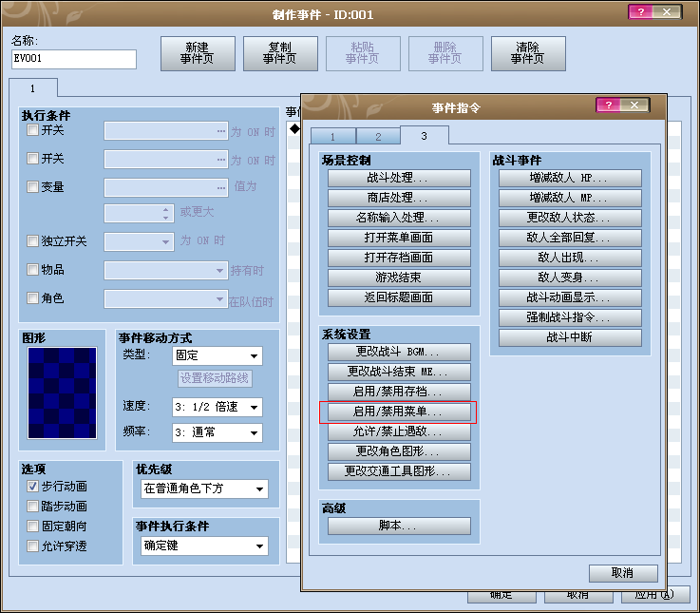The height and width of the screenshot is (613, 700).
Task: Check the 变量 condition checkbox
Action: [x=32, y=186]
